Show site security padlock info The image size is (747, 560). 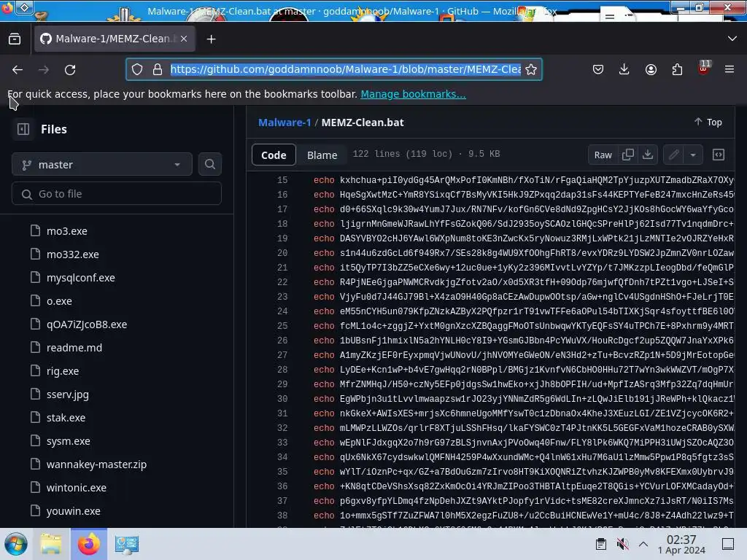point(158,69)
